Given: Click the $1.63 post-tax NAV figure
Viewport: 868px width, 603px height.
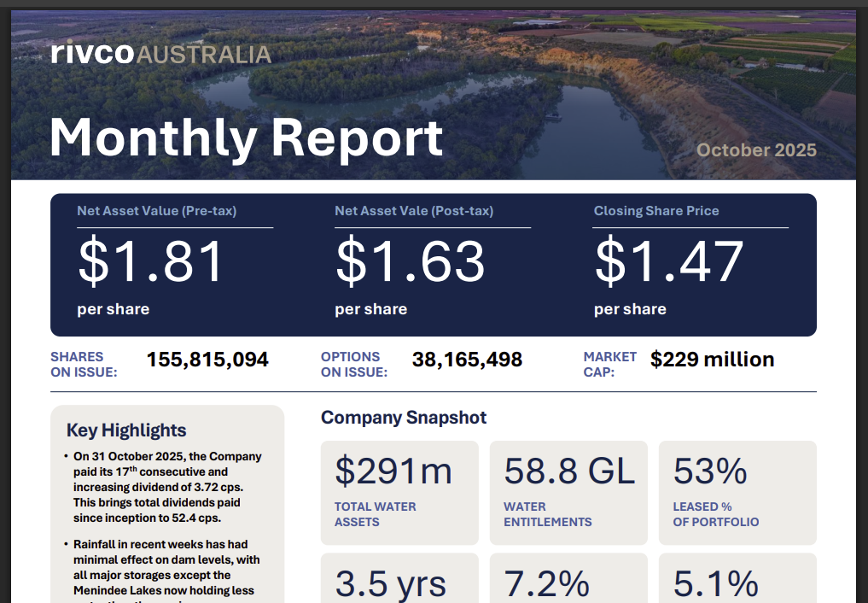Looking at the screenshot, I should pyautogui.click(x=410, y=261).
